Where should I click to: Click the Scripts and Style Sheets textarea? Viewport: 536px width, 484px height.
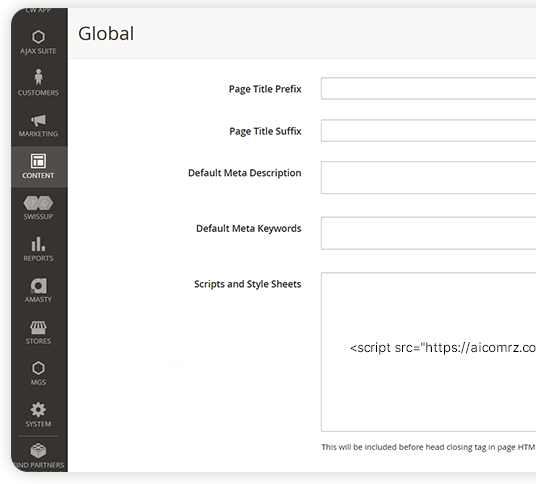[428, 352]
